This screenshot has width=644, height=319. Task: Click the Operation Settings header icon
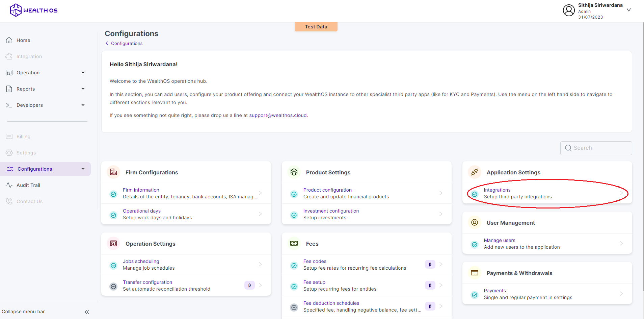113,243
